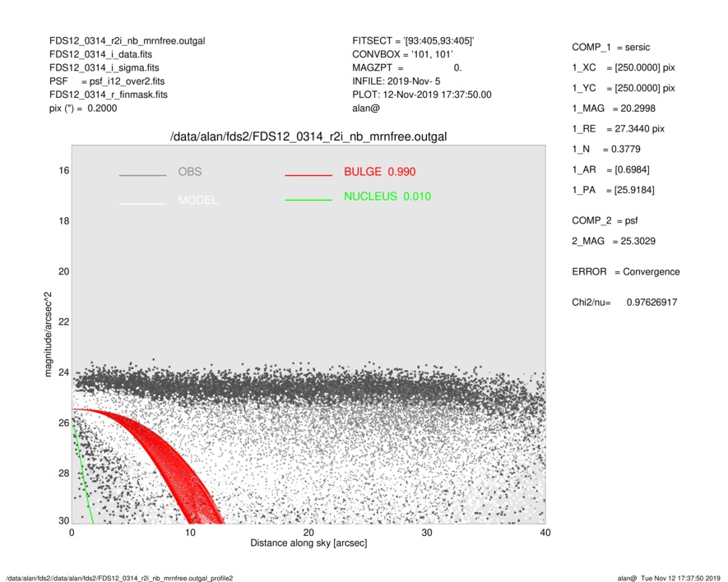Viewport: 728px width, 582px height.
Task: Click the white MODEL legend line
Action: [x=142, y=202]
